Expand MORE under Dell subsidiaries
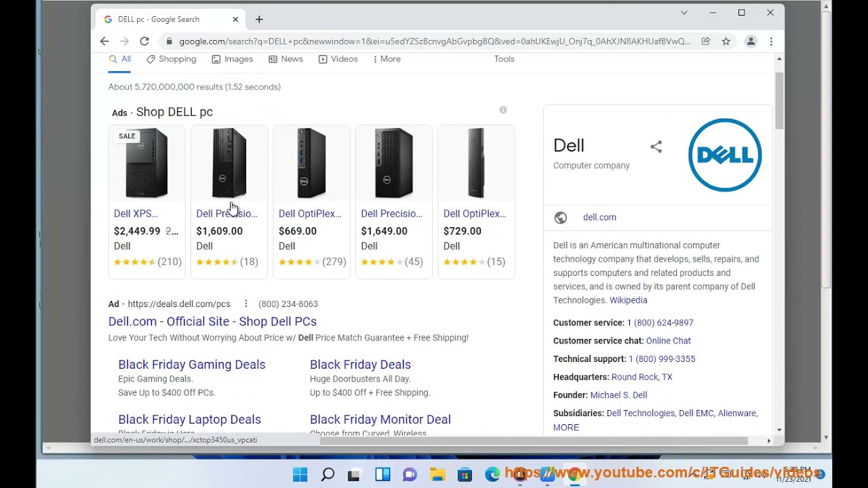 point(566,428)
